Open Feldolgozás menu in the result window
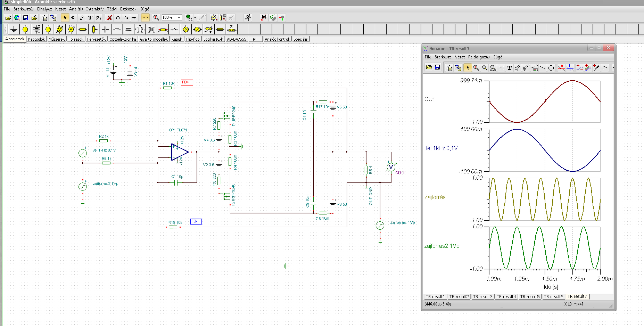Image resolution: width=644 pixels, height=326 pixels. point(479,57)
